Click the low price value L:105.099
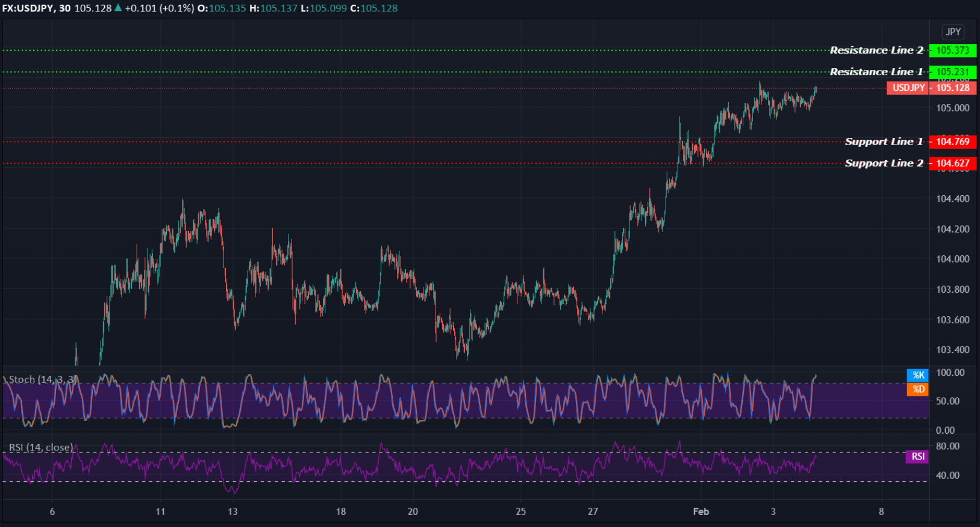Screen dimensions: 980x527 323,8
